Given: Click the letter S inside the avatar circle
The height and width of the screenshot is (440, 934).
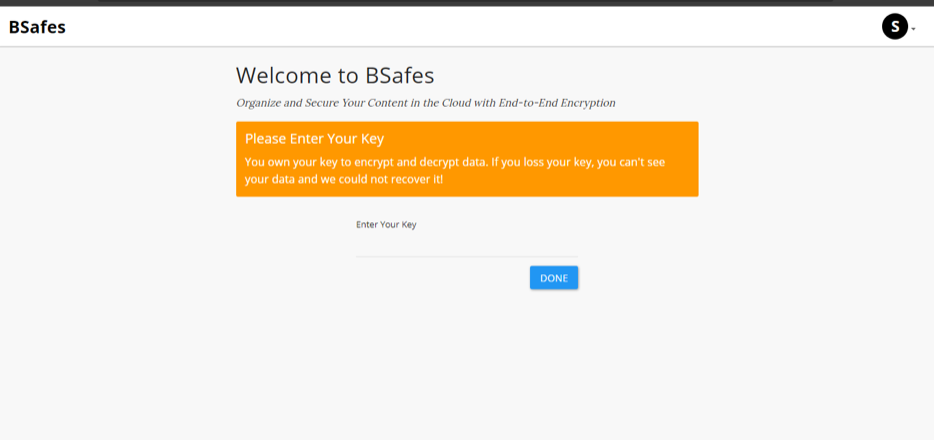Looking at the screenshot, I should 895,27.
